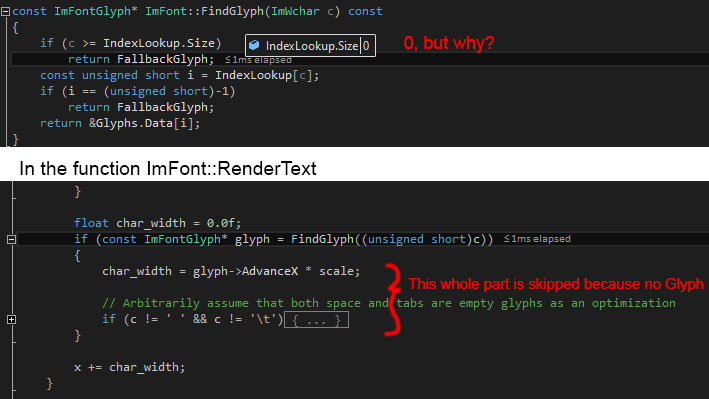Click the IndexLookup.Size data tip name
The height and width of the screenshot is (399, 709).
click(312, 46)
